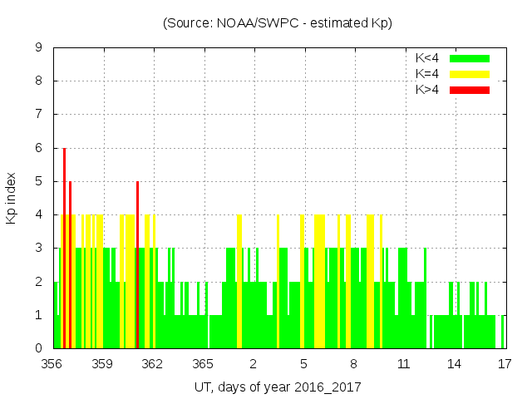Click the x-axis tick label 14
This screenshot has width=532, height=399.
[454, 363]
